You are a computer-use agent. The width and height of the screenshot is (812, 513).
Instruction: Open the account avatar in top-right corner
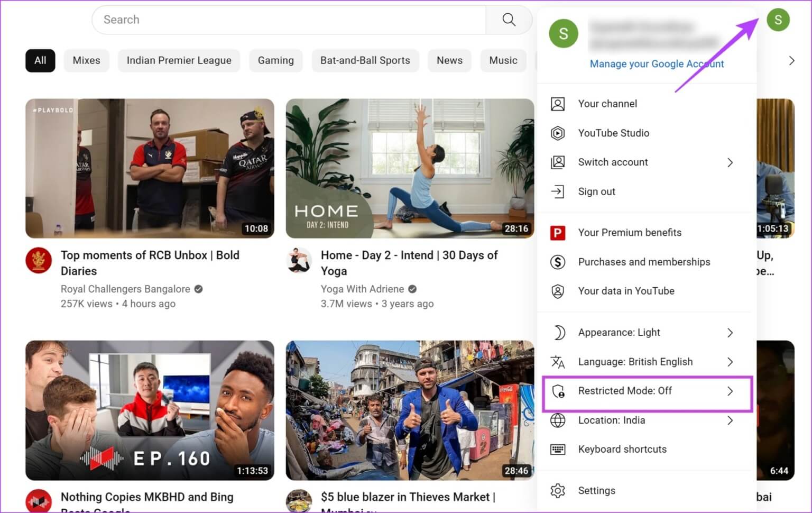click(x=778, y=20)
